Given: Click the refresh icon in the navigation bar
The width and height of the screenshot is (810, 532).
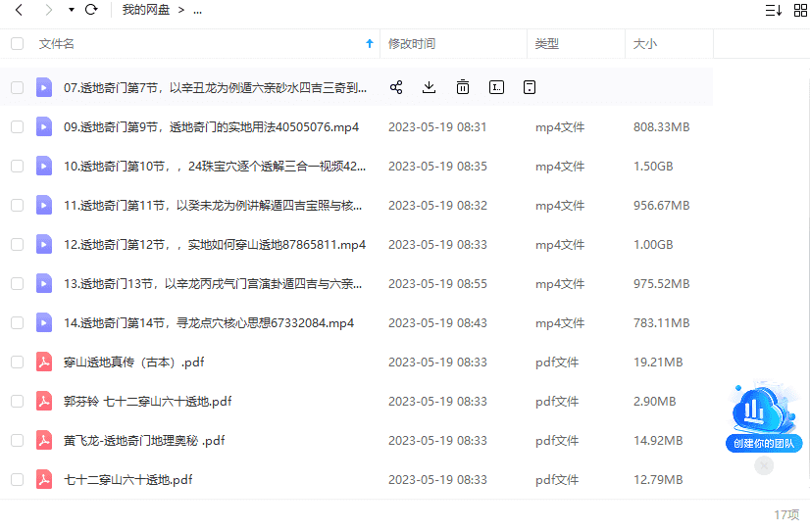Looking at the screenshot, I should tap(91, 10).
